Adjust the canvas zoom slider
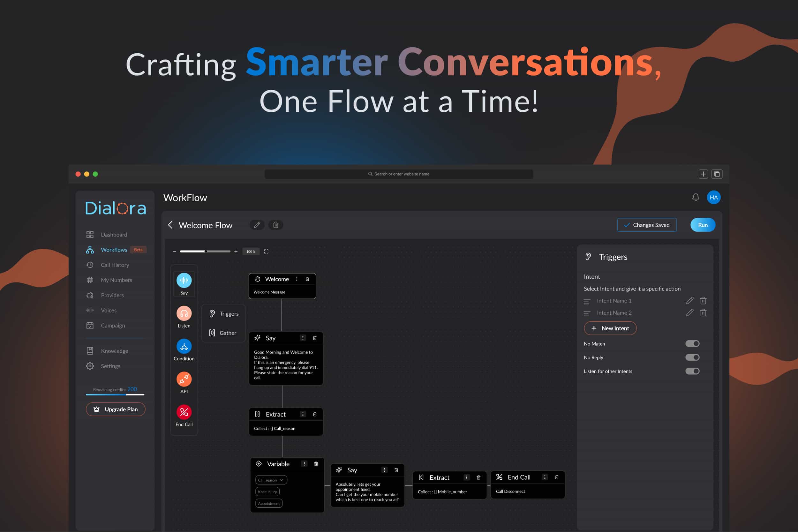Image resolution: width=798 pixels, height=532 pixels. pos(205,251)
